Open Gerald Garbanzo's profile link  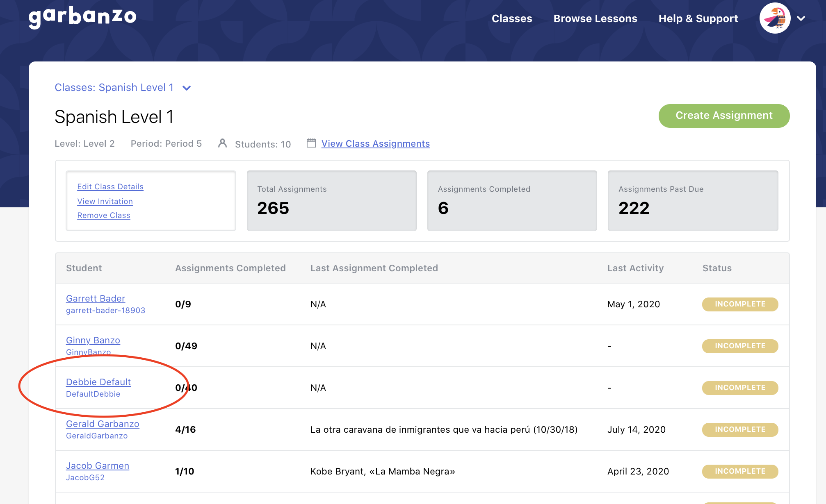[x=103, y=424]
